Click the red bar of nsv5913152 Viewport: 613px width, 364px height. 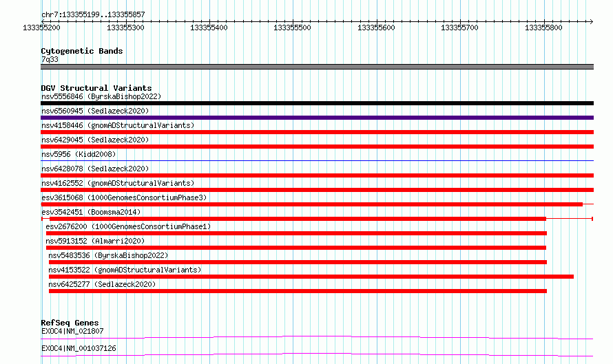296,248
